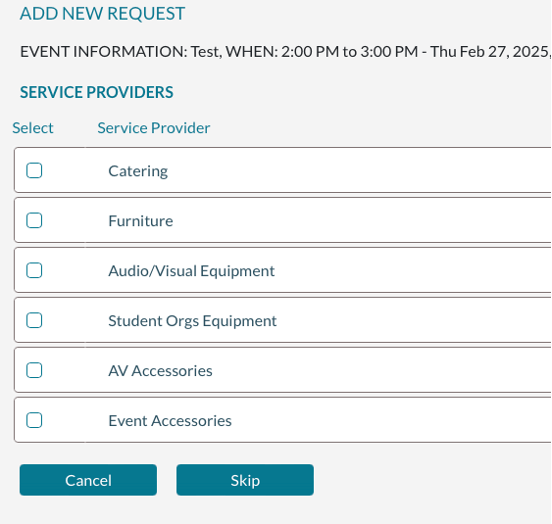Click the AV Accessories row text
The width and height of the screenshot is (552, 524).
click(161, 371)
